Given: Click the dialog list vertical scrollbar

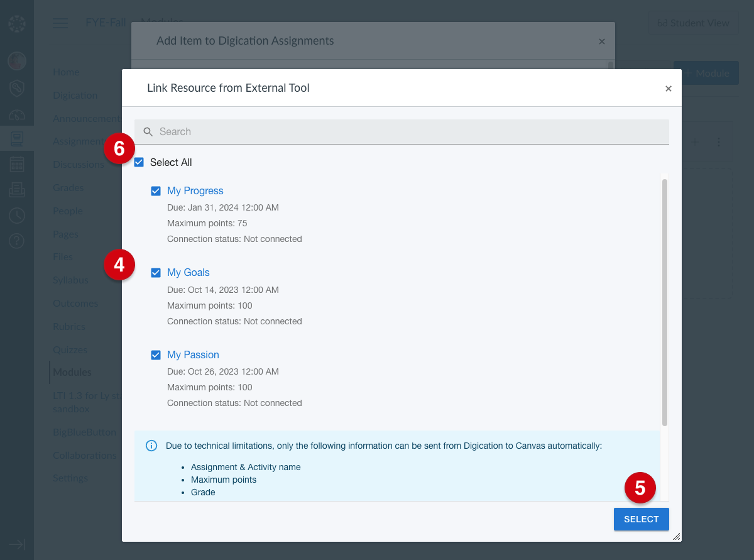Looking at the screenshot, I should tap(665, 302).
